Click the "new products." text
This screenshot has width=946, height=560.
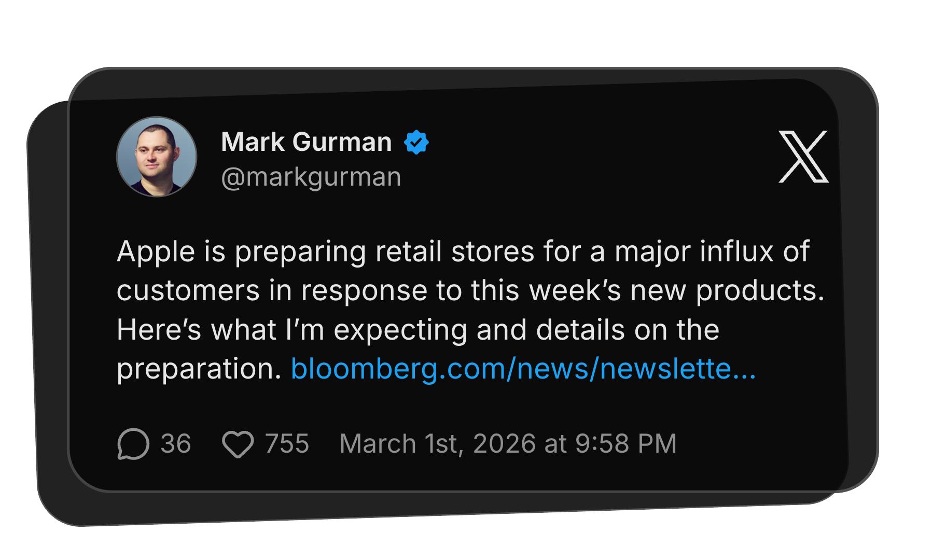(727, 290)
